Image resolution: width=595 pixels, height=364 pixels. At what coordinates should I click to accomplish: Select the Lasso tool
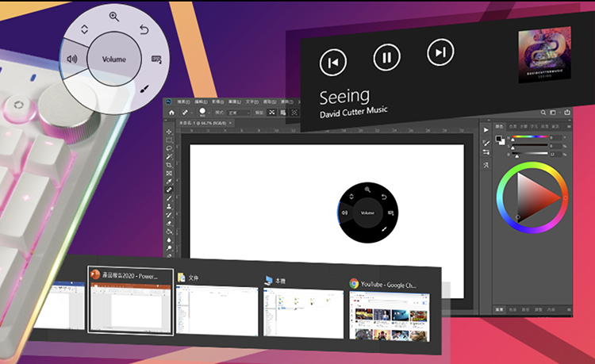coord(170,148)
